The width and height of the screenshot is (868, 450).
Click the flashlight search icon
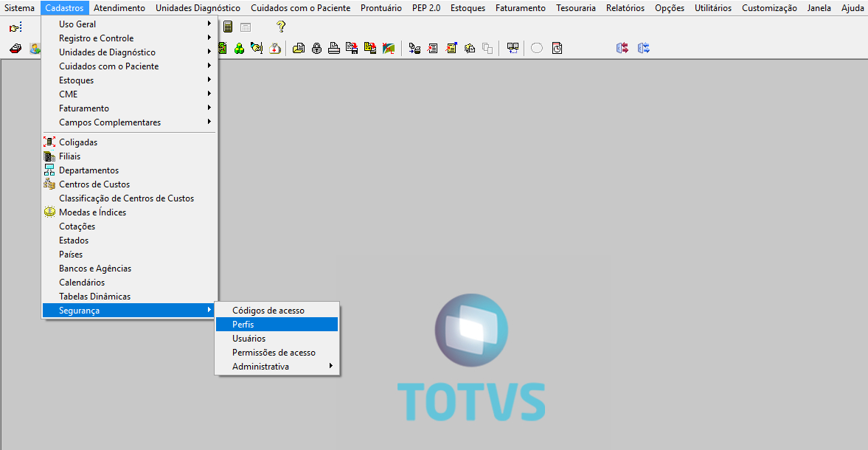pyautogui.click(x=257, y=49)
